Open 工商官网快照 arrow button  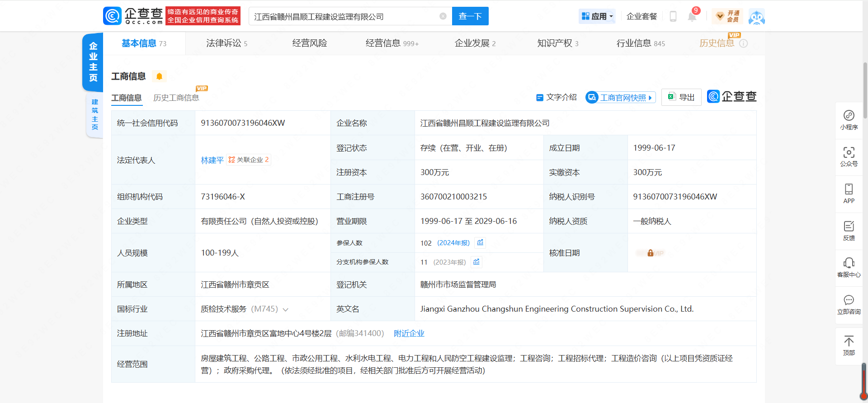(621, 97)
